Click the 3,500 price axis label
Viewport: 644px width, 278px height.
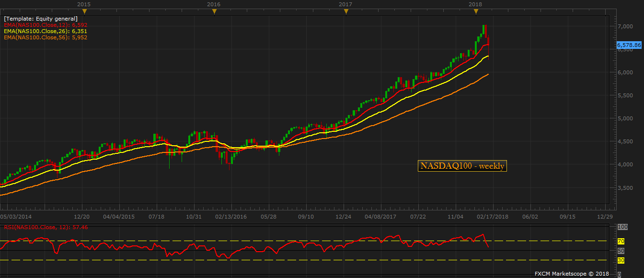(x=625, y=187)
